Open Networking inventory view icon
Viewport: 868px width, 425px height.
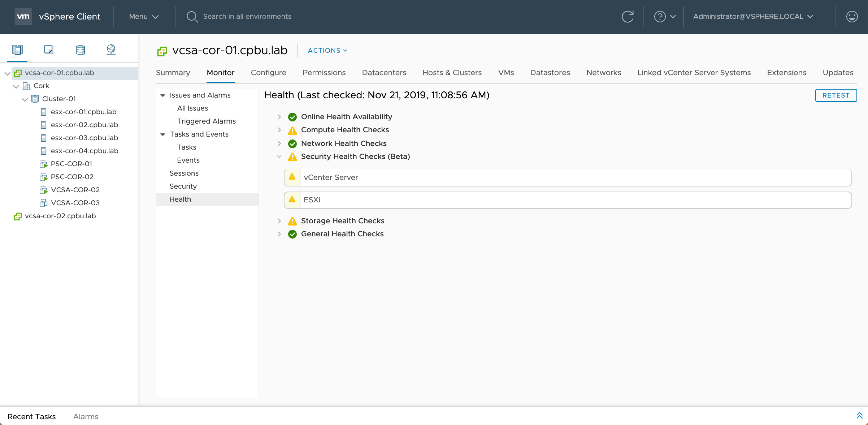(111, 50)
